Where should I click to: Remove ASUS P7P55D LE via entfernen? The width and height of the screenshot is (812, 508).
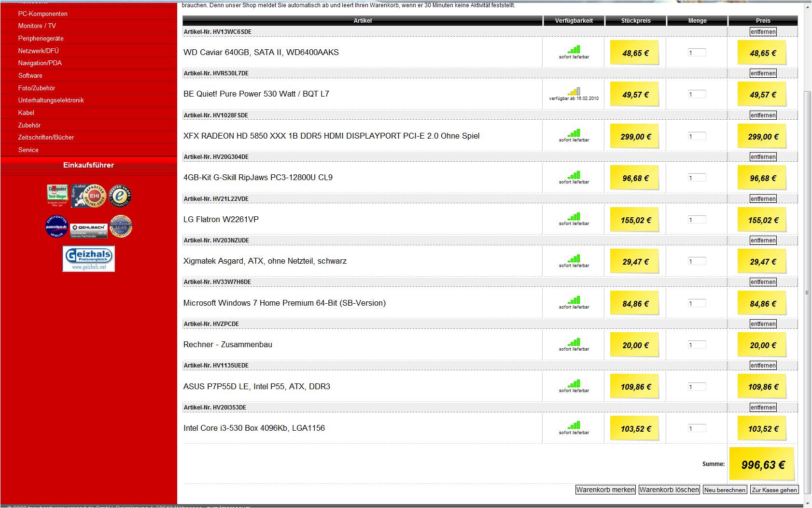[763, 366]
